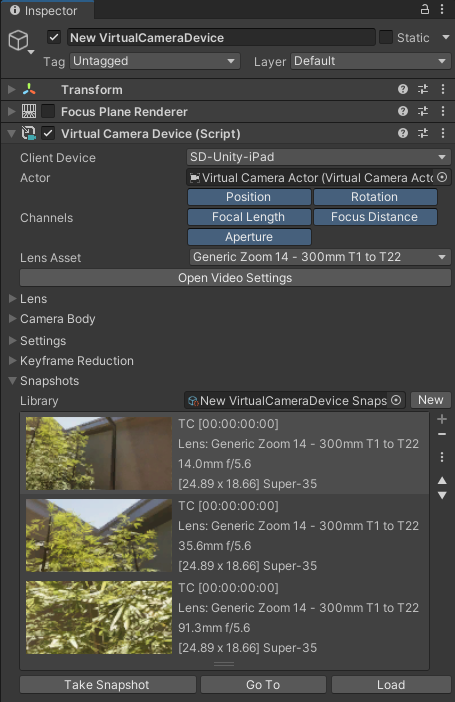
Task: Click Open Video Settings button
Action: pos(235,278)
